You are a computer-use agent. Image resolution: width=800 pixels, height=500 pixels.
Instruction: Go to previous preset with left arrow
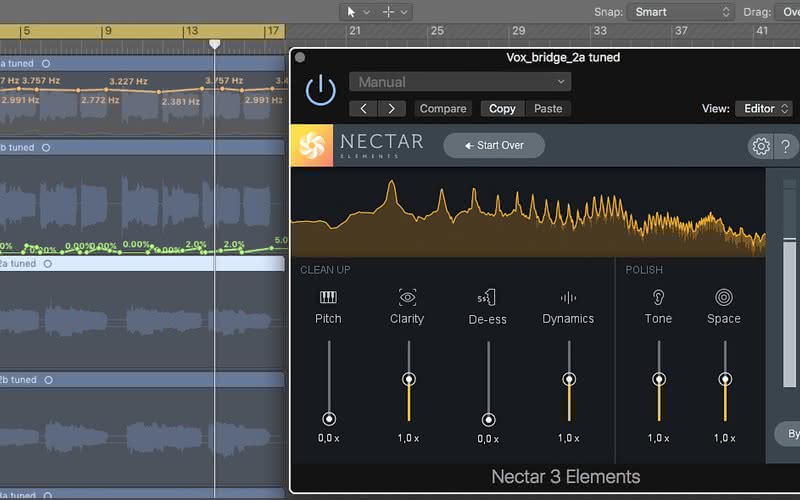click(x=363, y=109)
